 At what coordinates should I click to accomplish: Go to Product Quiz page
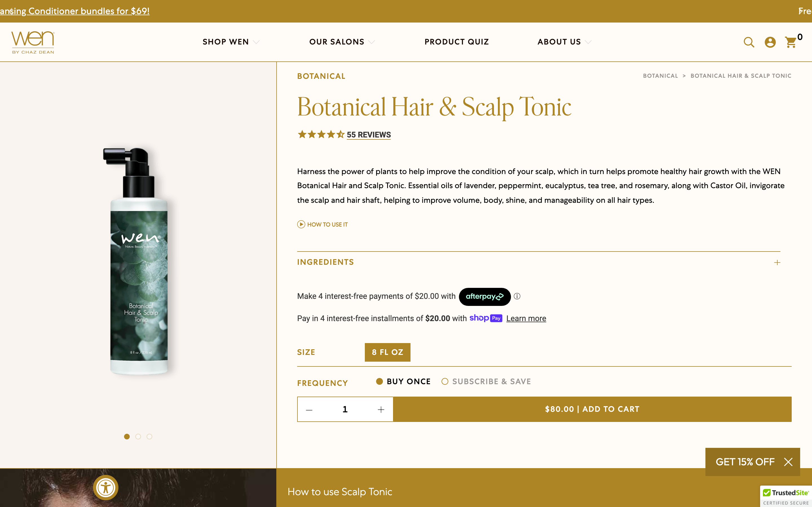pos(456,42)
